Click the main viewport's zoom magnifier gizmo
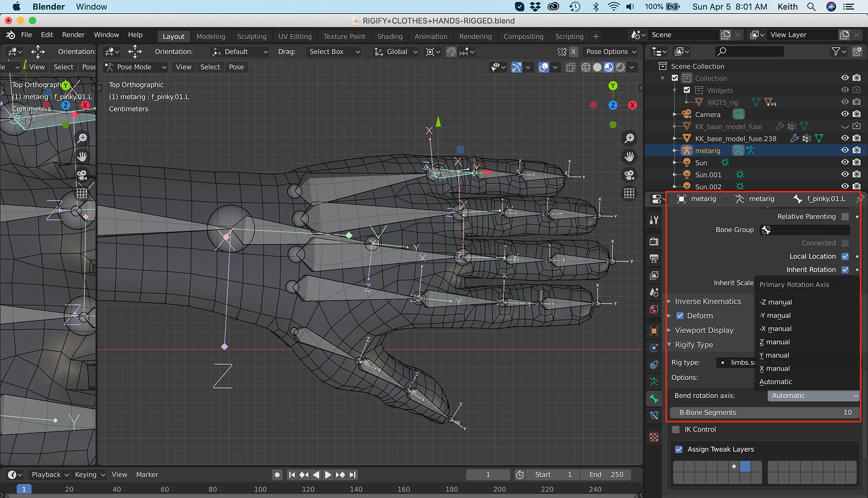The image size is (868, 498). 629,138
